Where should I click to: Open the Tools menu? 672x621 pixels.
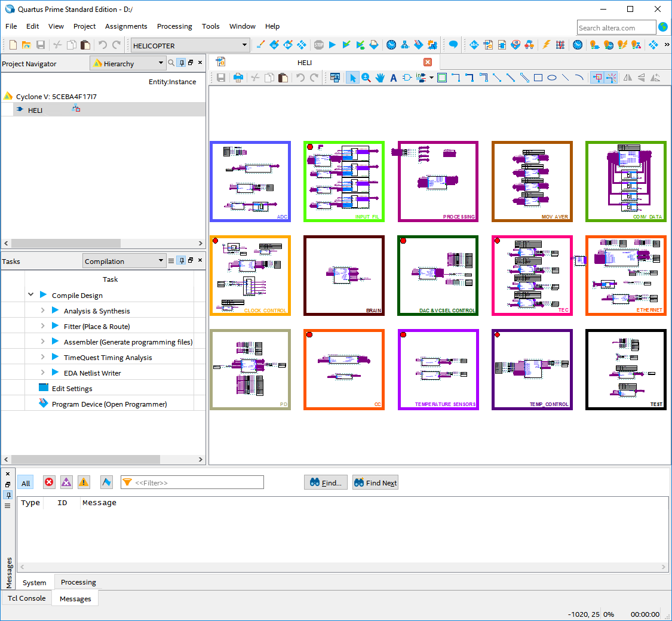coord(210,26)
